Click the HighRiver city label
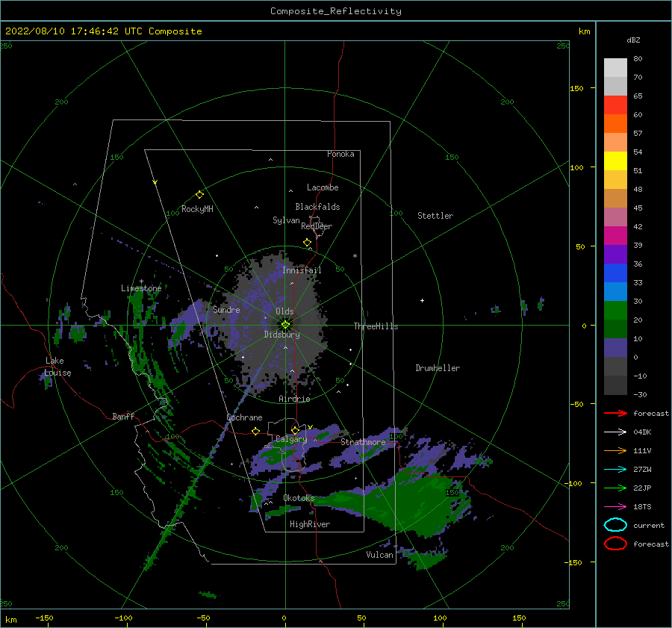 coord(310,524)
